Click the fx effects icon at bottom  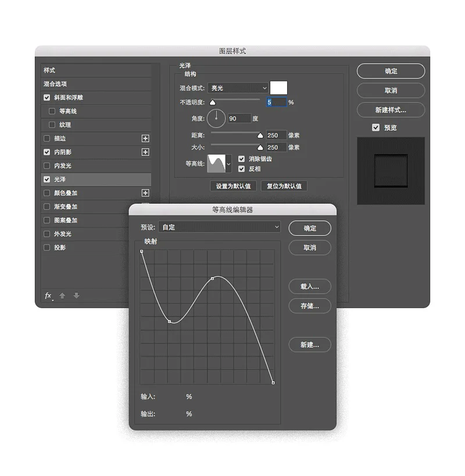coord(48,296)
